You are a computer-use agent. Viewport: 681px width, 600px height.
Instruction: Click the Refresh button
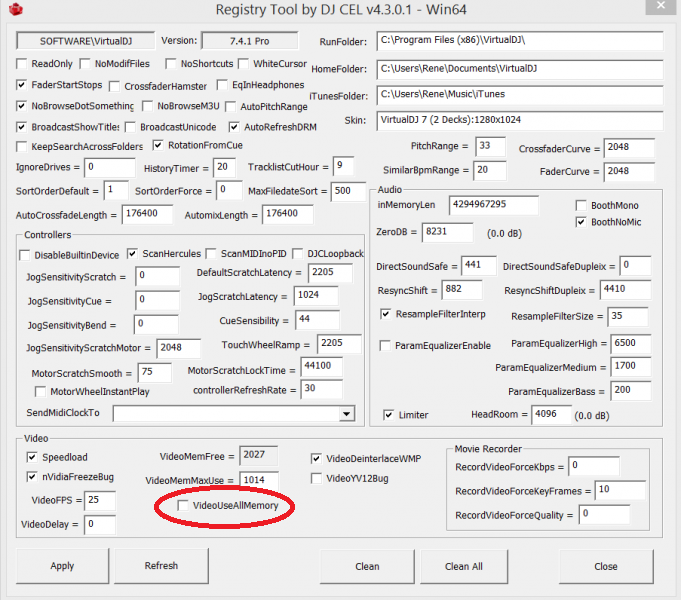click(x=161, y=566)
